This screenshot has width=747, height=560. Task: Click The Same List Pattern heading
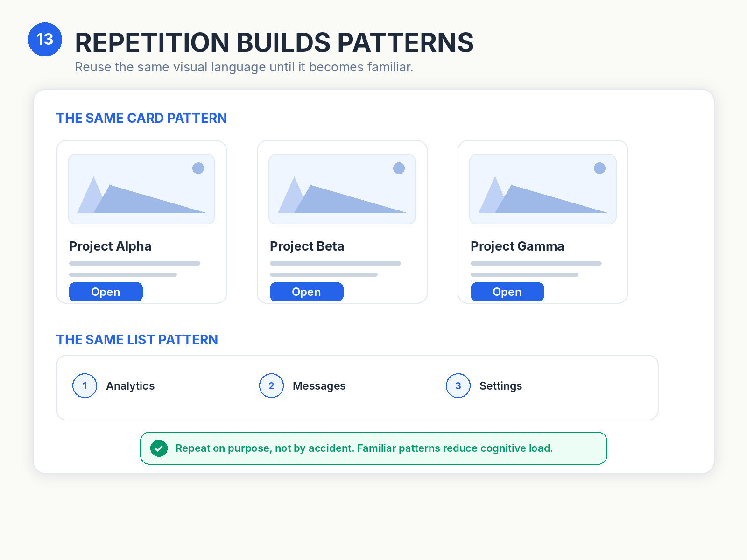click(137, 340)
